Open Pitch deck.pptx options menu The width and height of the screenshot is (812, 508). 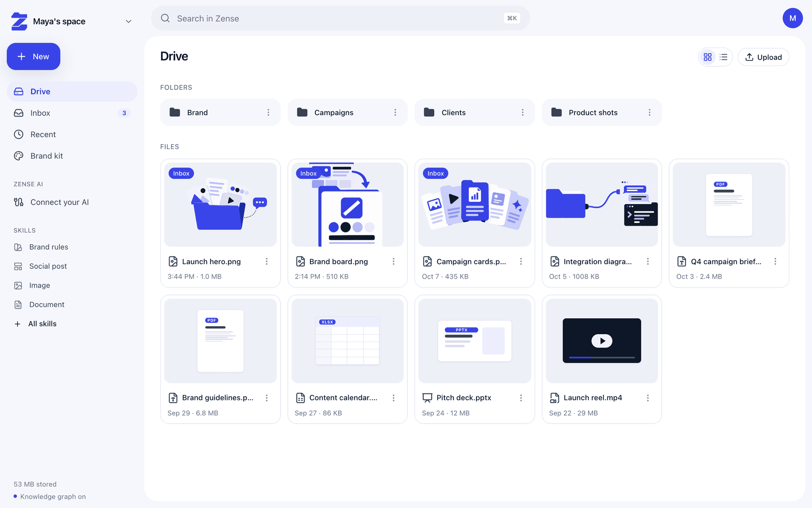[521, 398]
